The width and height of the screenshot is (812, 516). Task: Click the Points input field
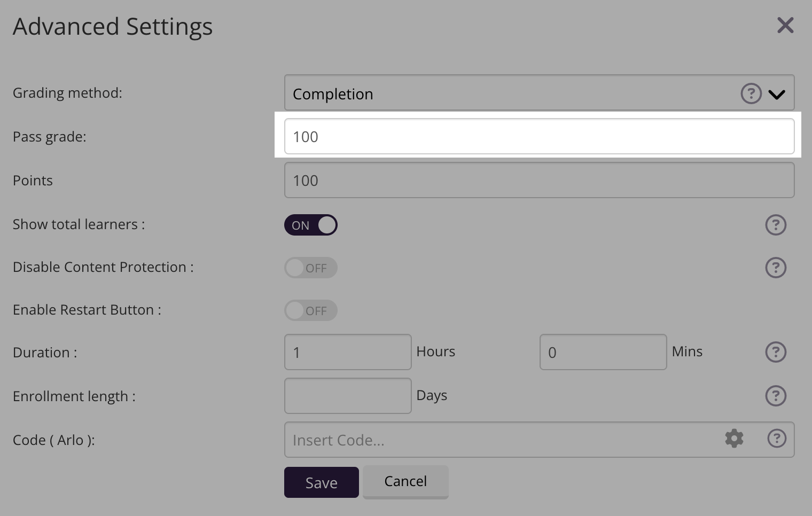point(539,180)
